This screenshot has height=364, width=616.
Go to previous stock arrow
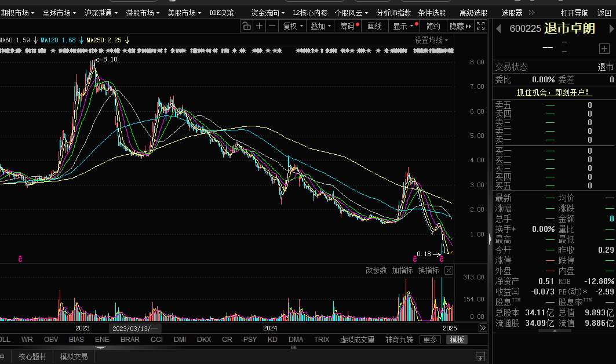coord(498,28)
